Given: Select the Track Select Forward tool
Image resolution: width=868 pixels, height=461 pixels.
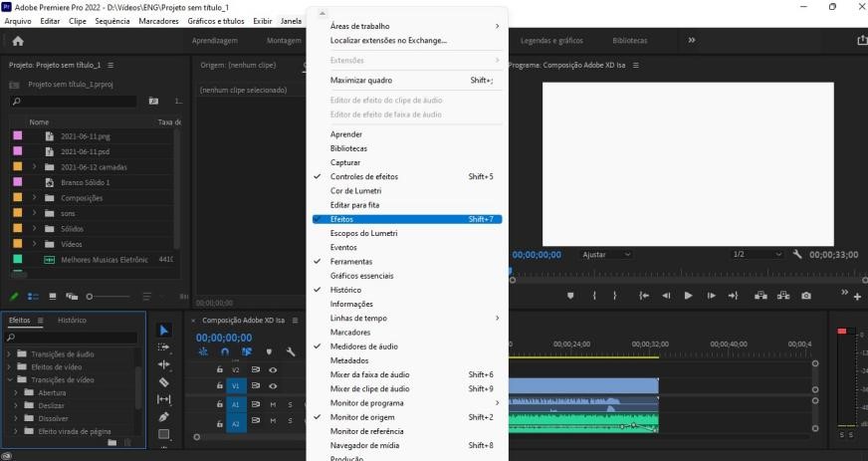Looking at the screenshot, I should 164,347.
